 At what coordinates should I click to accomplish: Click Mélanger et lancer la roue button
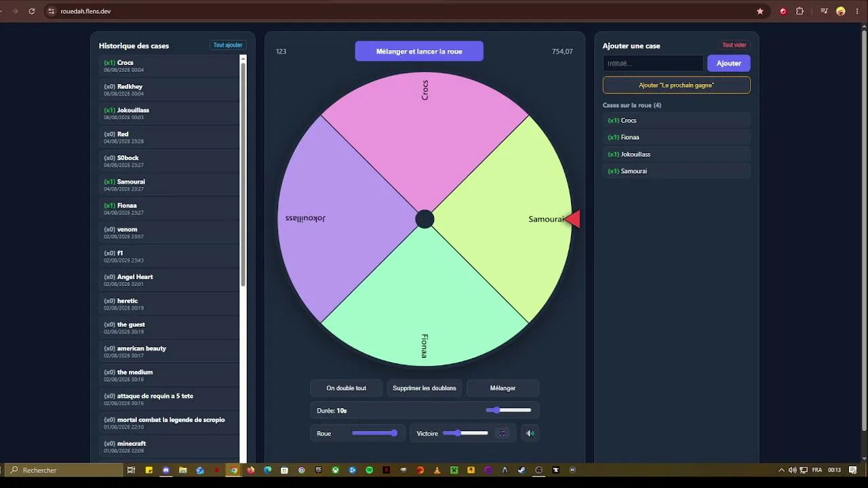[419, 52]
